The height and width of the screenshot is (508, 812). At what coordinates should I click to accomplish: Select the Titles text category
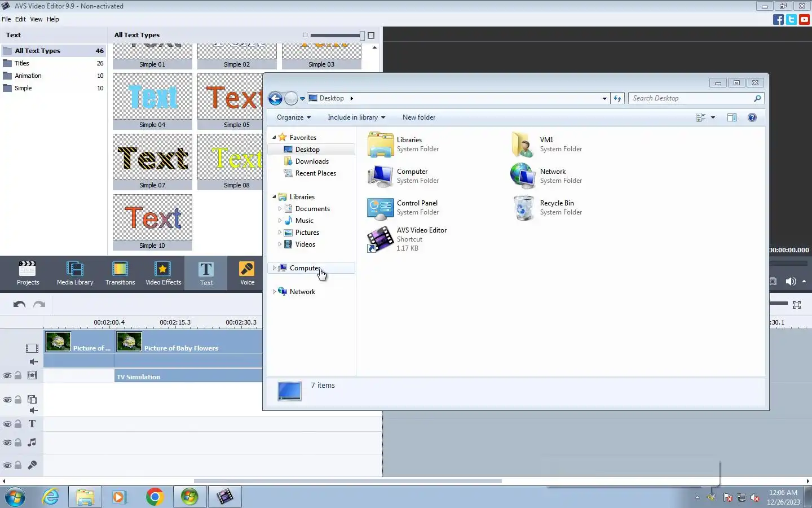pos(54,63)
